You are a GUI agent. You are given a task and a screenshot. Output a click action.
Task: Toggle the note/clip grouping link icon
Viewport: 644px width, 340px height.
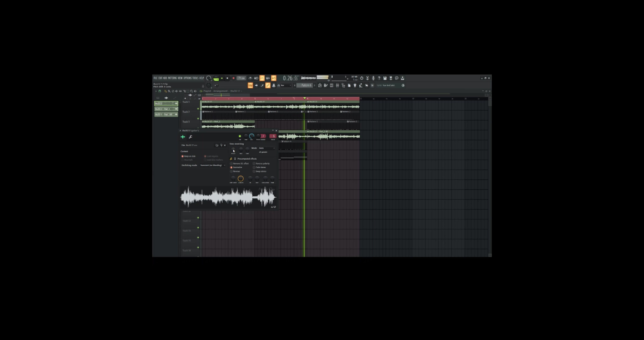(x=268, y=85)
